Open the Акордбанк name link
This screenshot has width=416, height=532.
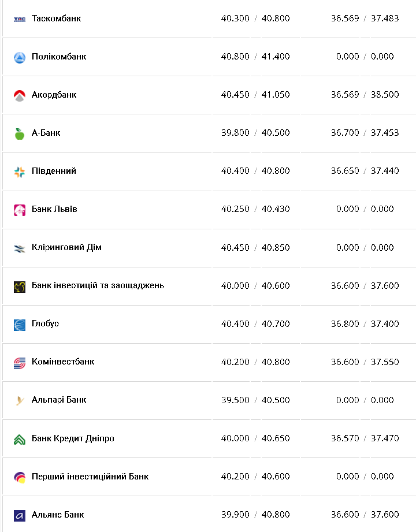(x=54, y=95)
